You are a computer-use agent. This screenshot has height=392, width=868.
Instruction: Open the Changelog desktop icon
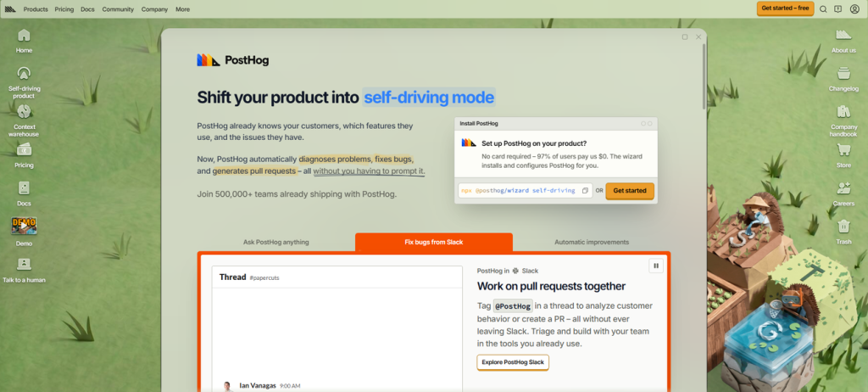843,79
